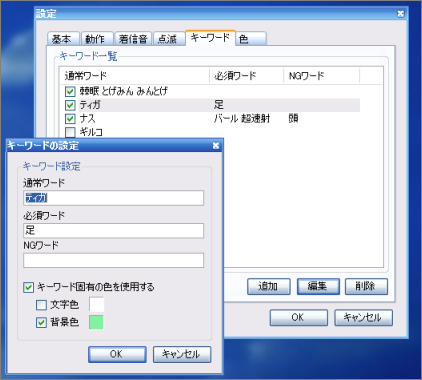Close the 設定 window with X

pyautogui.click(x=401, y=14)
